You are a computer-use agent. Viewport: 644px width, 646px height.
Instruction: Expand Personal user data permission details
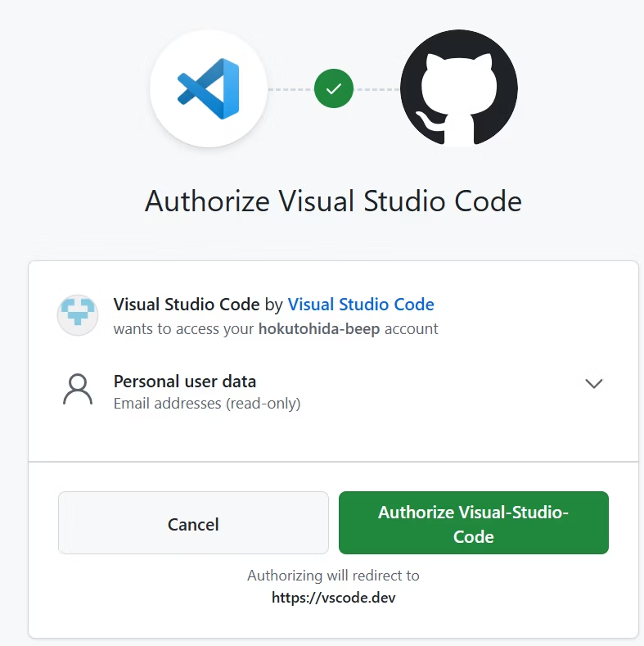pos(594,383)
